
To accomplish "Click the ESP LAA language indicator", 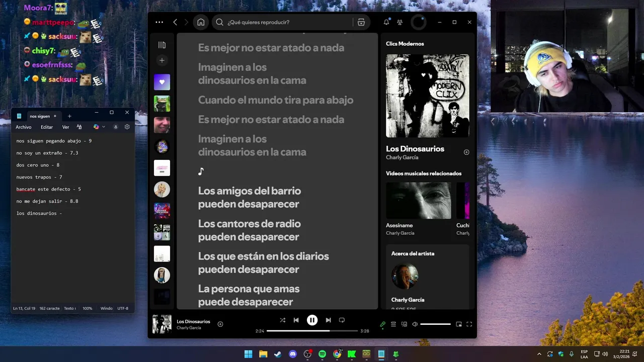I will click(584, 354).
